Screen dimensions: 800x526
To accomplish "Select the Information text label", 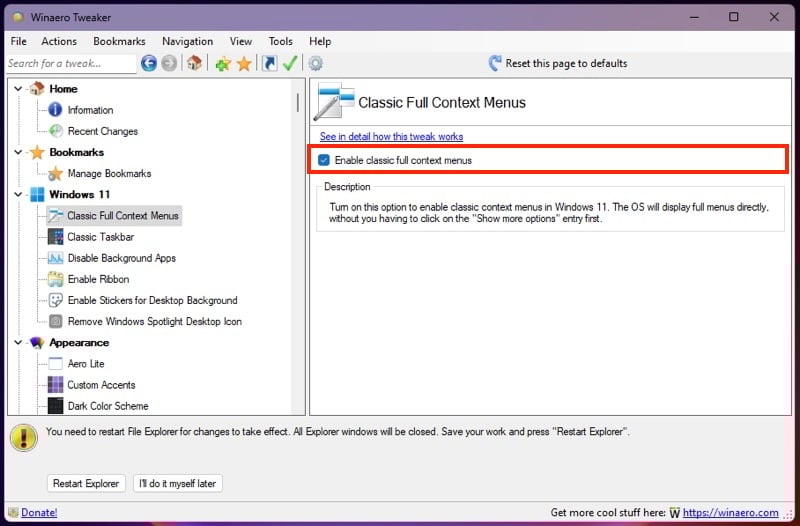I will 90,110.
